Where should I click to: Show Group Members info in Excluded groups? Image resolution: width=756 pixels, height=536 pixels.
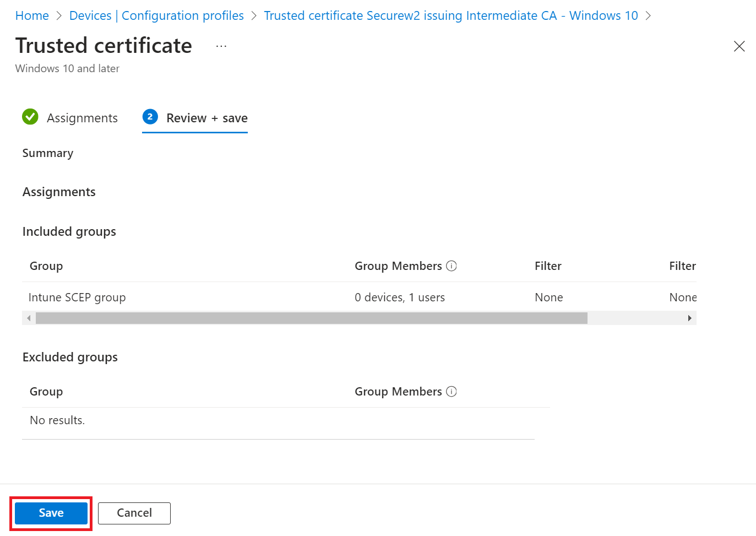coord(452,392)
